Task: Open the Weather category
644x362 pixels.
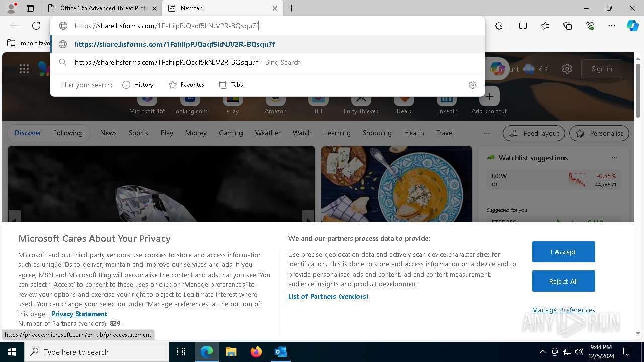Action: click(268, 133)
